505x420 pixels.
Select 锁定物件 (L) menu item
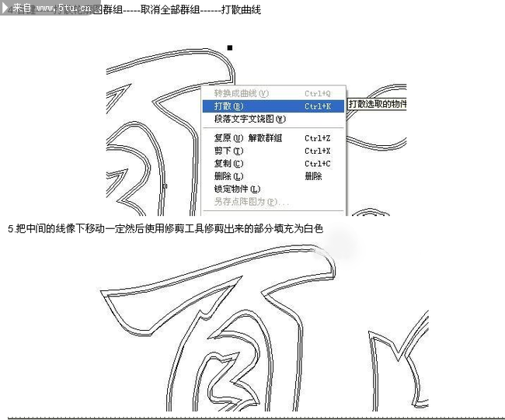click(273, 189)
